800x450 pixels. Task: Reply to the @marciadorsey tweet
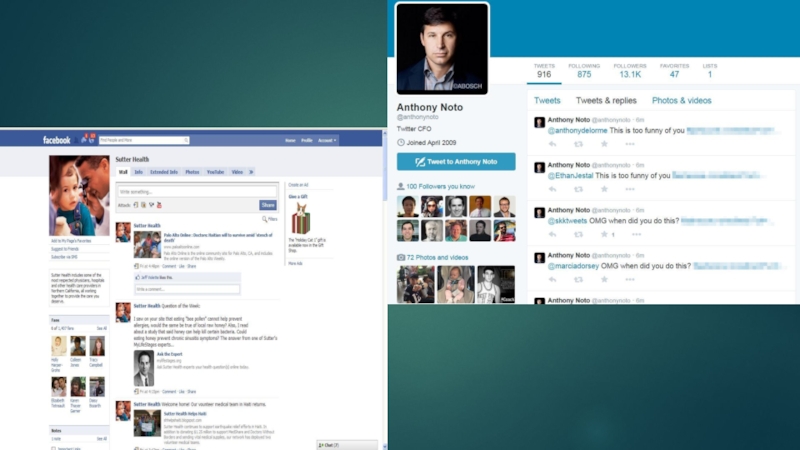(x=553, y=280)
